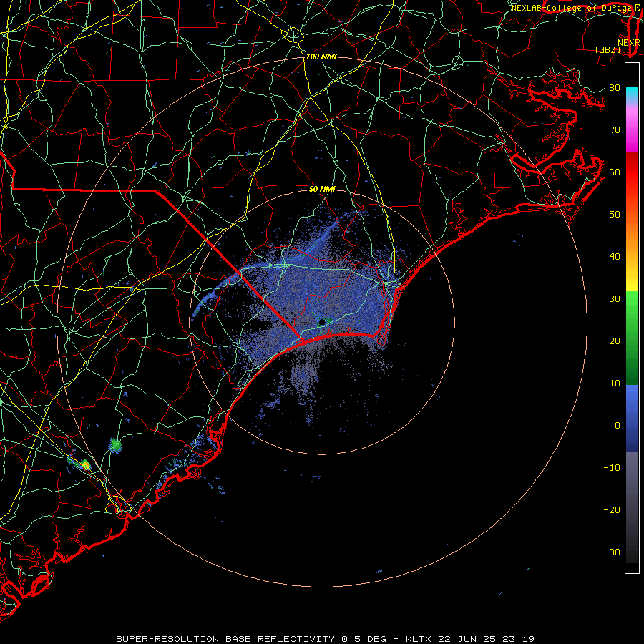Screen dimensions: 644x644
Task: Click the 30 dBZ scale value
Action: [x=615, y=299]
